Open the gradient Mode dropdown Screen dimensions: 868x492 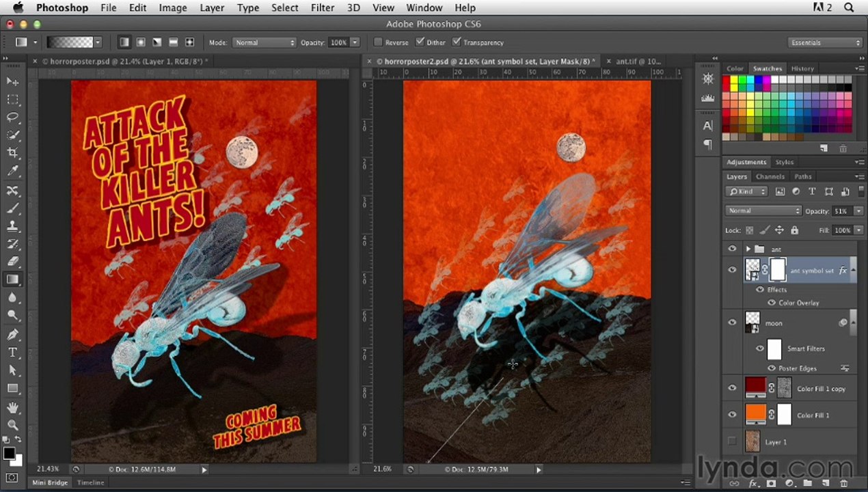click(264, 42)
